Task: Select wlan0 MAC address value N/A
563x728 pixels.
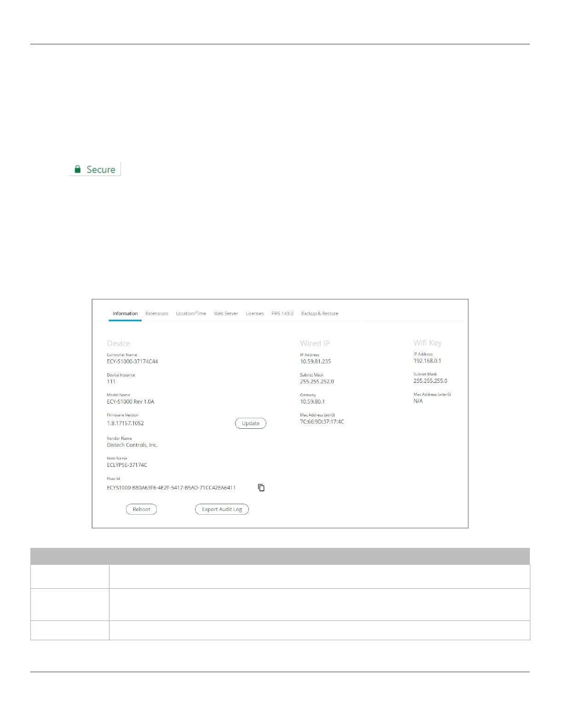Action: pyautogui.click(x=418, y=401)
